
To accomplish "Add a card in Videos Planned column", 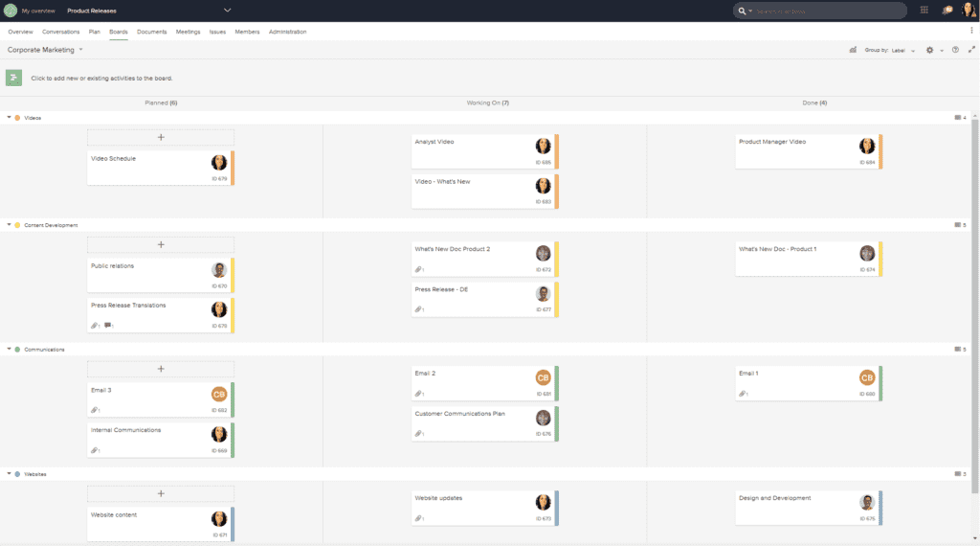I will point(161,137).
